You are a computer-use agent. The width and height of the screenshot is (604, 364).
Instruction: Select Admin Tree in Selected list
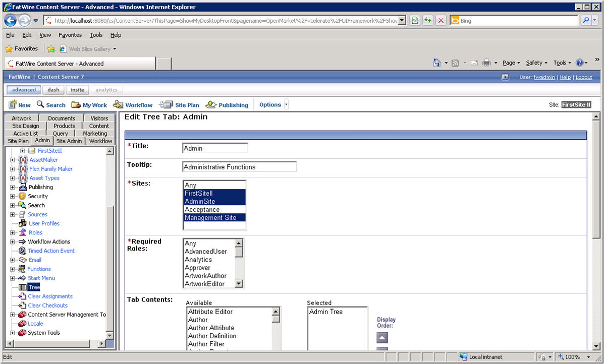pyautogui.click(x=337, y=312)
